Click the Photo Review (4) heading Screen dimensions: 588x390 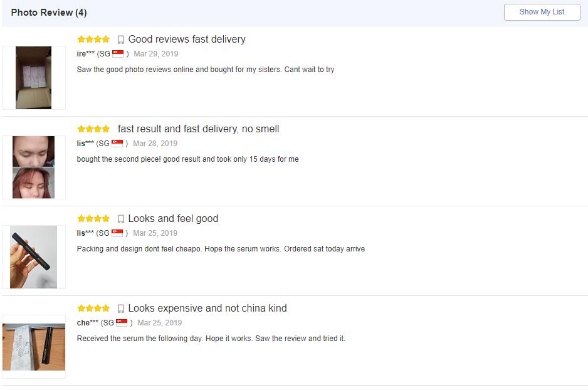[x=49, y=13]
